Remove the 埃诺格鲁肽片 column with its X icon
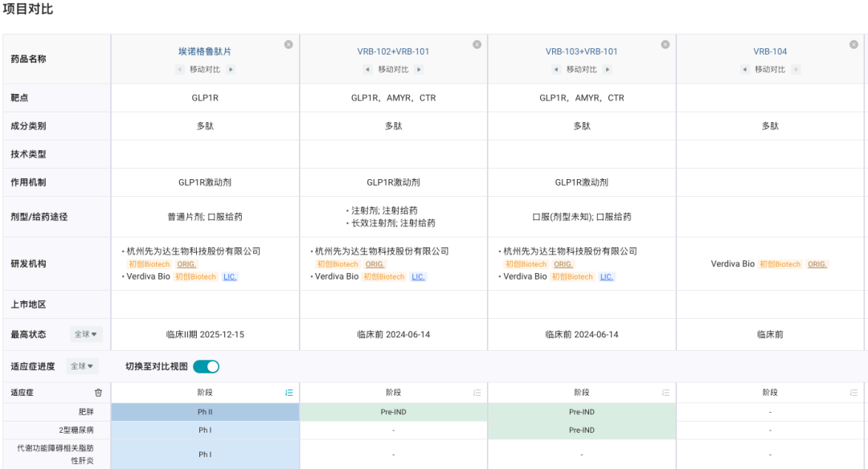868x469 pixels. (x=289, y=45)
